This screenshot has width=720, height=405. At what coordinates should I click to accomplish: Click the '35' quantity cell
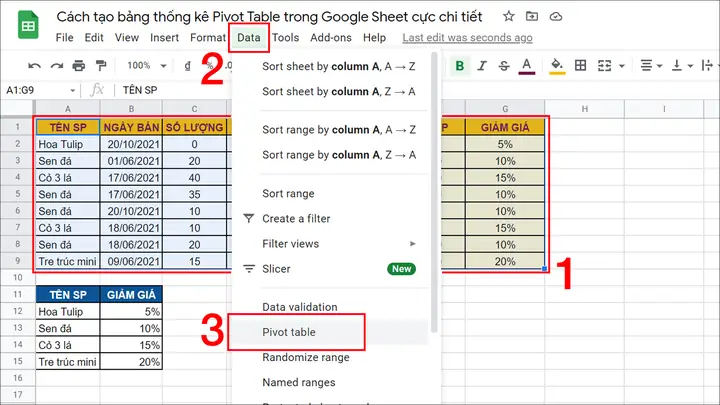point(194,194)
